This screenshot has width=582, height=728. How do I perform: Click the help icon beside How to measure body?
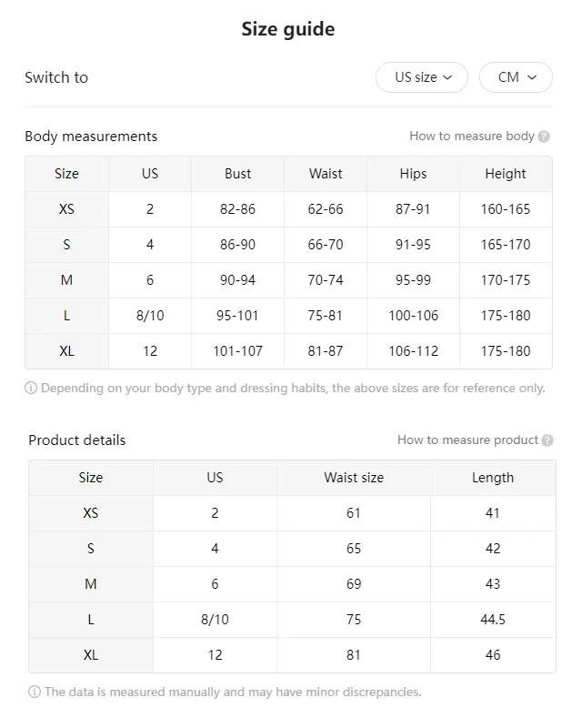coord(544,136)
